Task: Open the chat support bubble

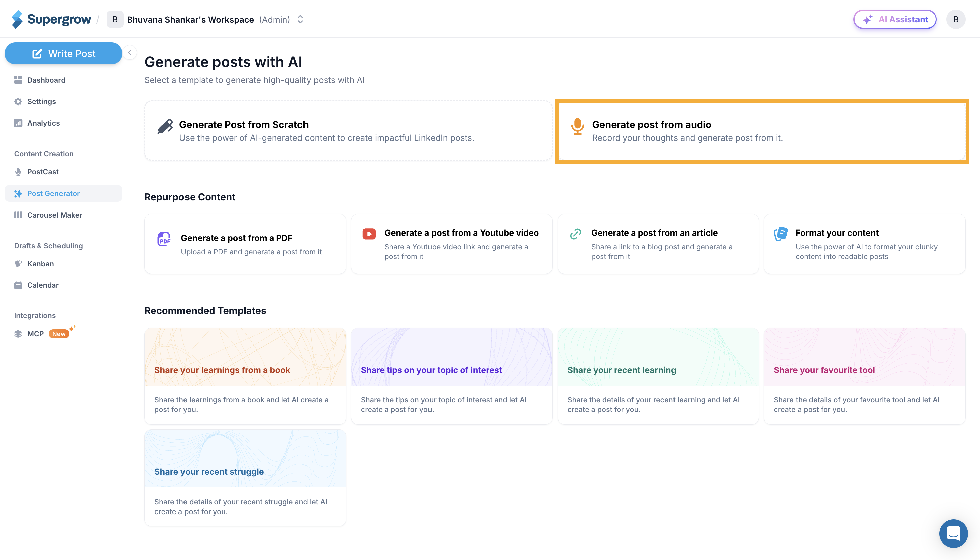Action: pos(953,534)
